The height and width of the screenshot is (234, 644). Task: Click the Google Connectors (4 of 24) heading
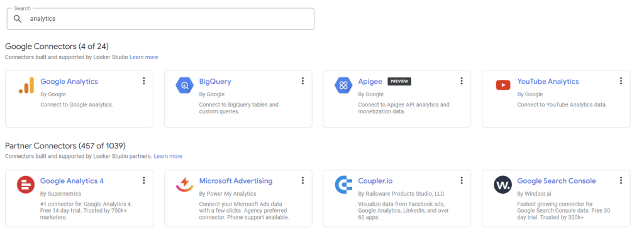(x=57, y=46)
